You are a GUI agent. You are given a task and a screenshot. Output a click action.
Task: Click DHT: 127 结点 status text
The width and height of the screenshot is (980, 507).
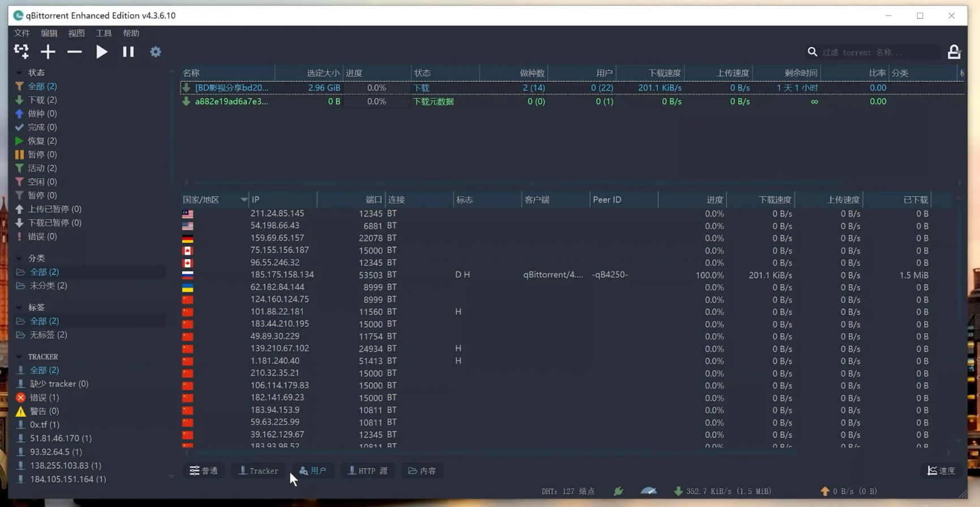tap(568, 491)
